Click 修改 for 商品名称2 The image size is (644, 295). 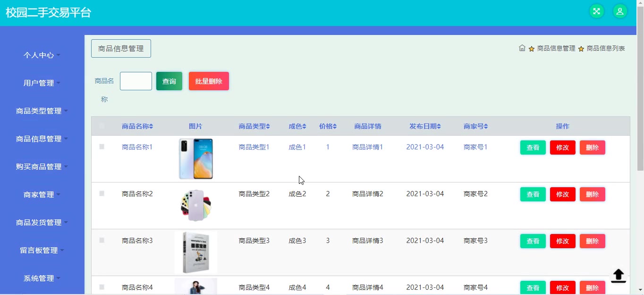[x=563, y=194]
